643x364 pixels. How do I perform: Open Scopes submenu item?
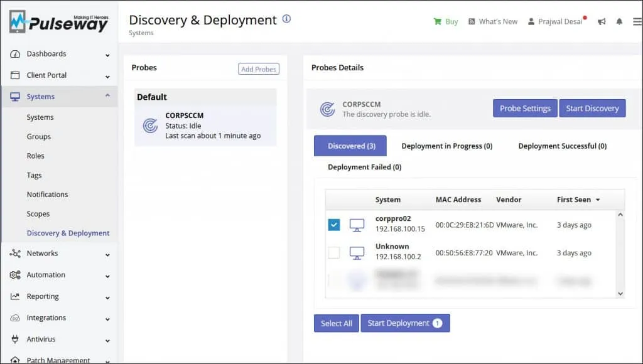tap(38, 213)
